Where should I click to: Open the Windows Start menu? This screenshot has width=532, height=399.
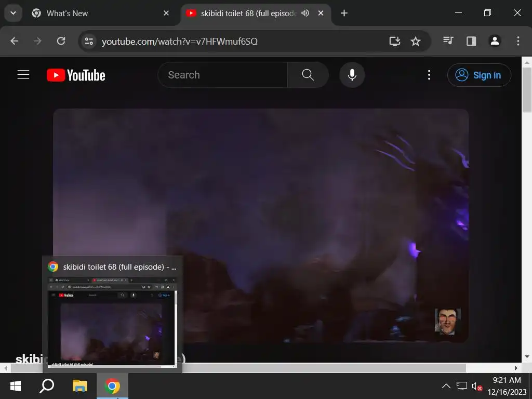16,386
